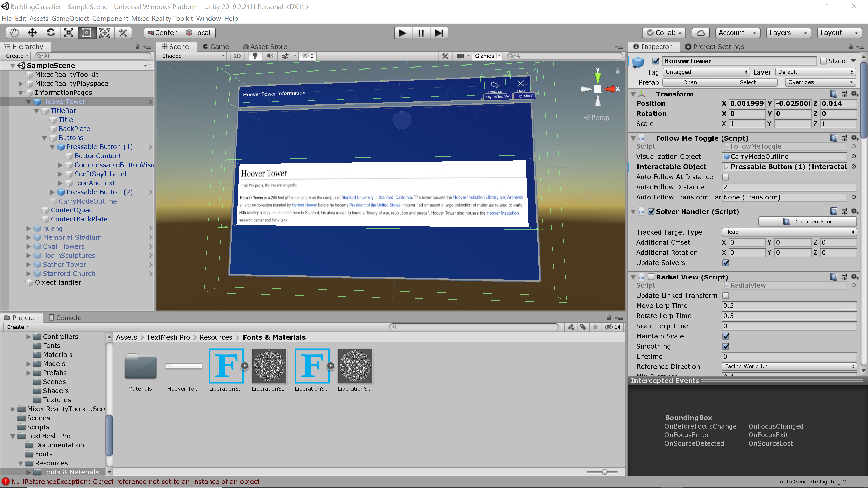Toggle scene lighting bulb icon

point(255,56)
